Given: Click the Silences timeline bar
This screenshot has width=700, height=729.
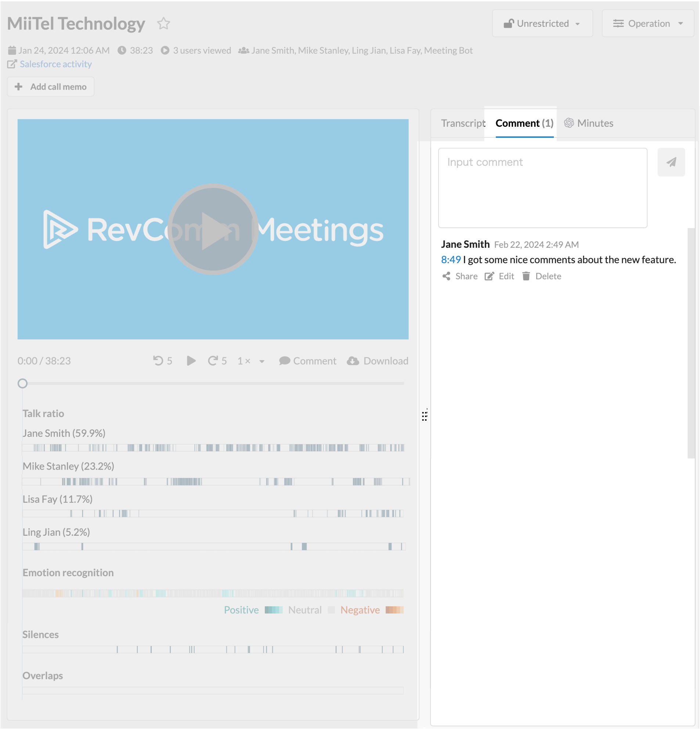Looking at the screenshot, I should pos(213,649).
